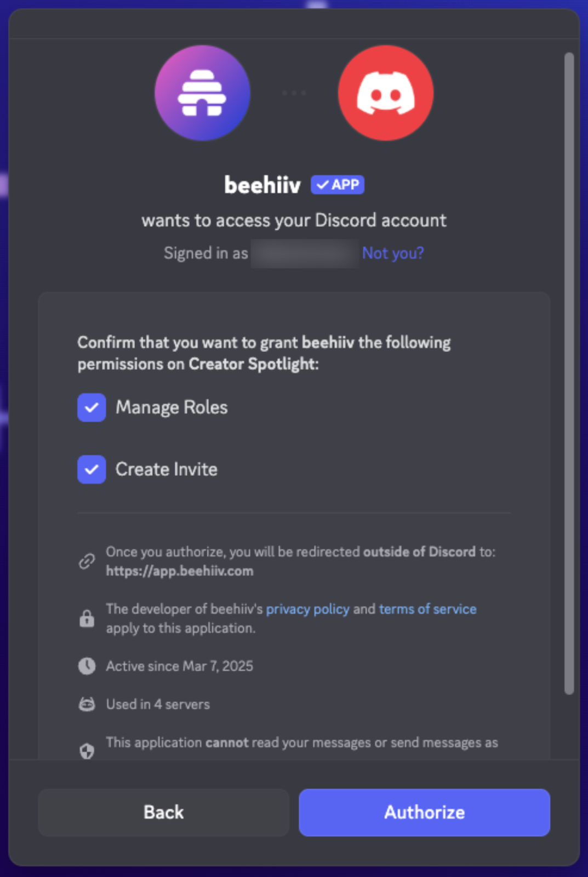This screenshot has width=588, height=877.
Task: Click the Manage Roles label text
Action: (x=172, y=407)
